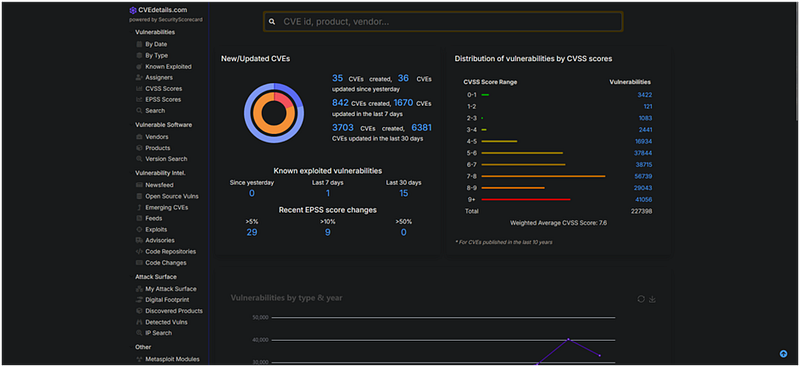The image size is (800, 367).
Task: Click the icon beside Emerging CVEs
Action: click(x=139, y=208)
